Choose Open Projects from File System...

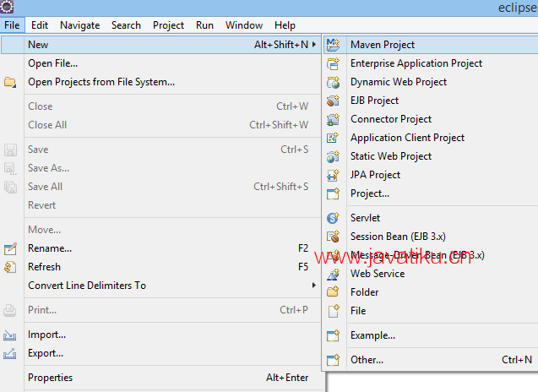pos(160,82)
